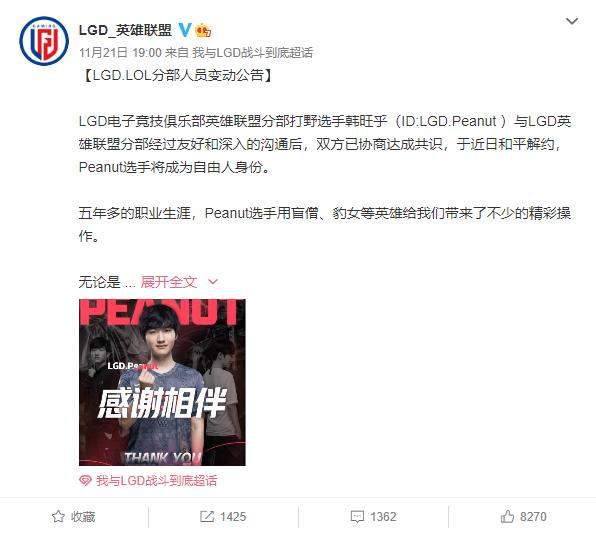Click the pink super-topic diamond icon
The width and height of the screenshot is (596, 533).
coord(85,481)
